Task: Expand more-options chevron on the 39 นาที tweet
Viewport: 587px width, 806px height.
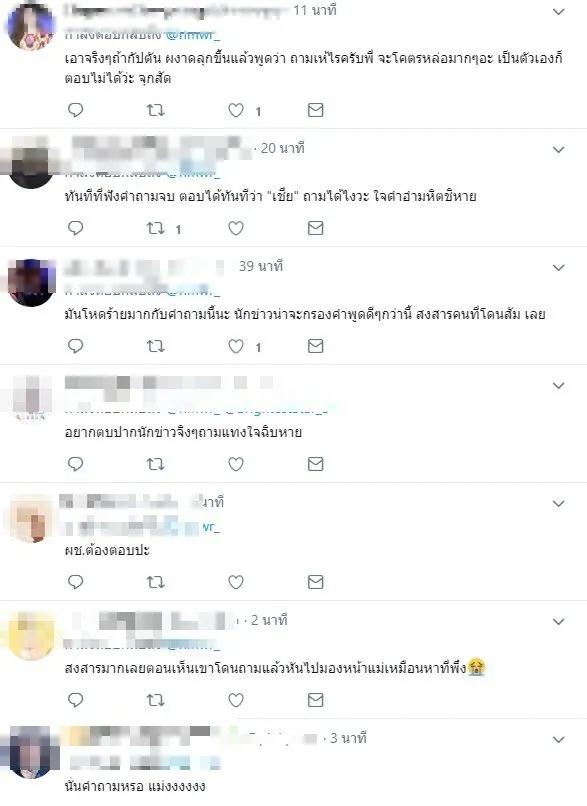Action: tap(558, 267)
